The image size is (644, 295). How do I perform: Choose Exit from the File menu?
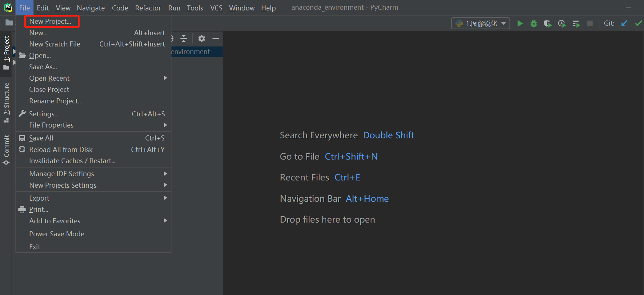tap(93, 247)
